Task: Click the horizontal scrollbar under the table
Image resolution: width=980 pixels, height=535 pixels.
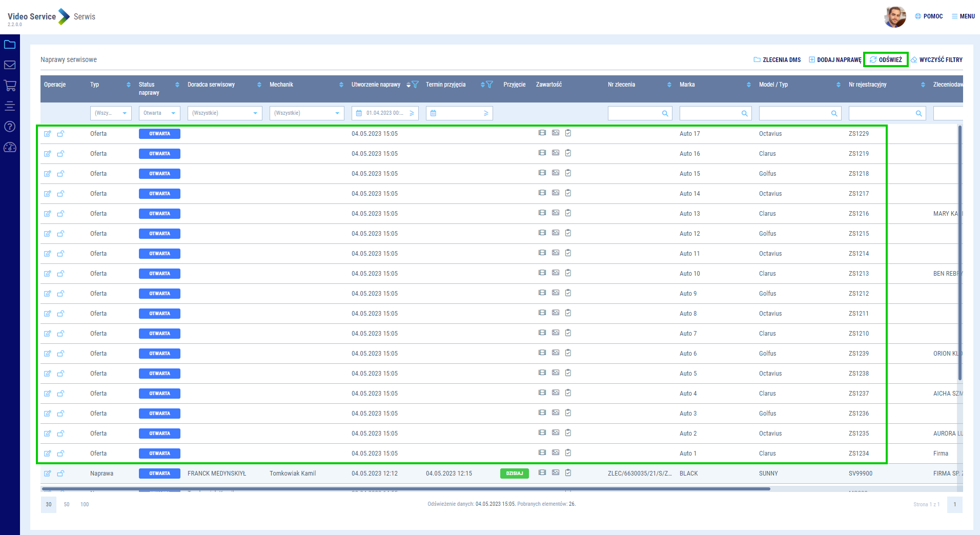Action: [405, 489]
